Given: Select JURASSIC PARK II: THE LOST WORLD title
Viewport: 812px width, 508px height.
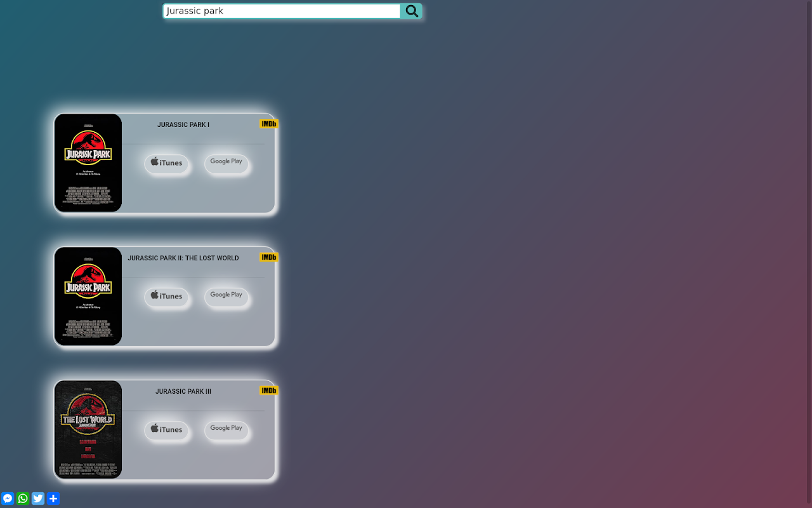Looking at the screenshot, I should click(183, 258).
